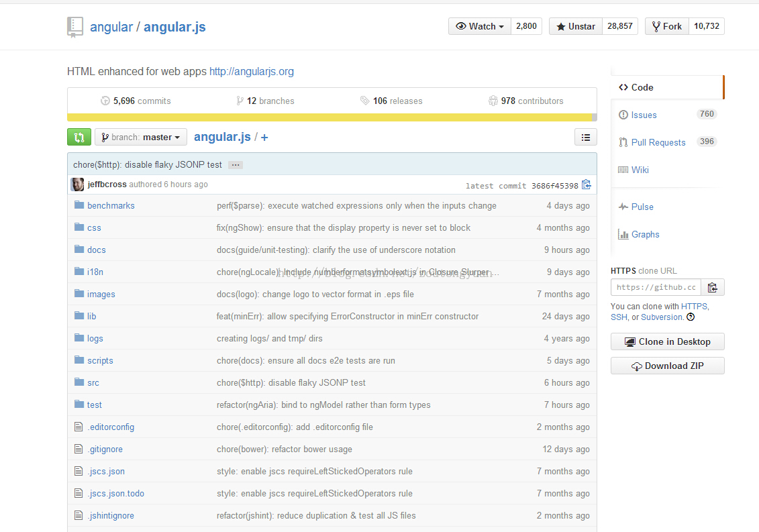
Task: Click jeffbcross avatar thumbnail
Action: 78,184
